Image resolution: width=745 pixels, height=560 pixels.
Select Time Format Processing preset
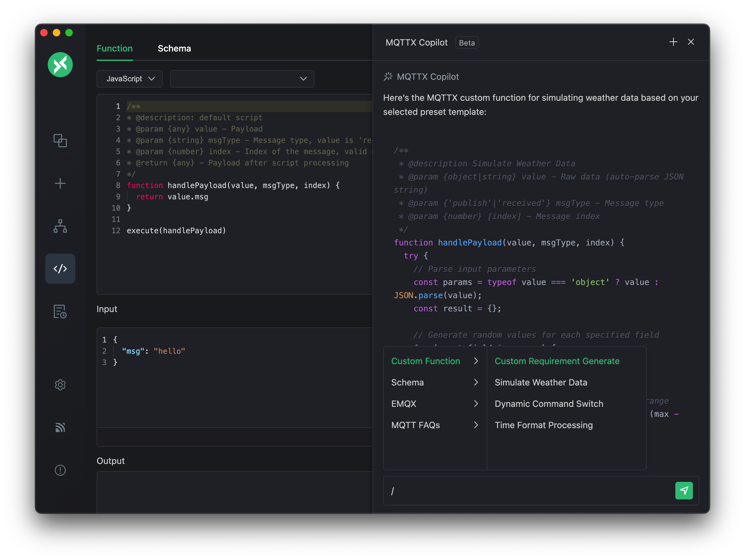pos(543,425)
